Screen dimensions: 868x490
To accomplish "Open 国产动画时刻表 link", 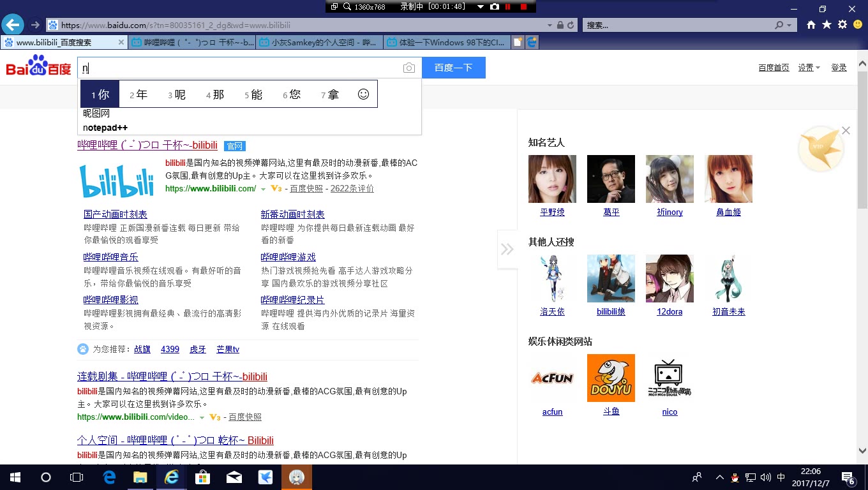I will click(x=116, y=214).
